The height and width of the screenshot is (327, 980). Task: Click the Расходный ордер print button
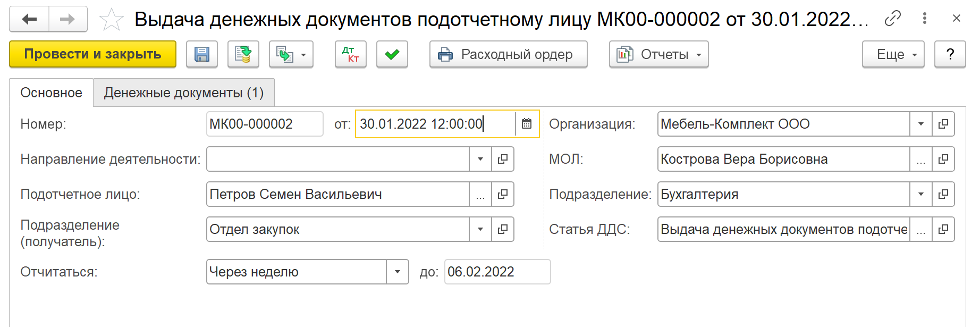[x=508, y=54]
